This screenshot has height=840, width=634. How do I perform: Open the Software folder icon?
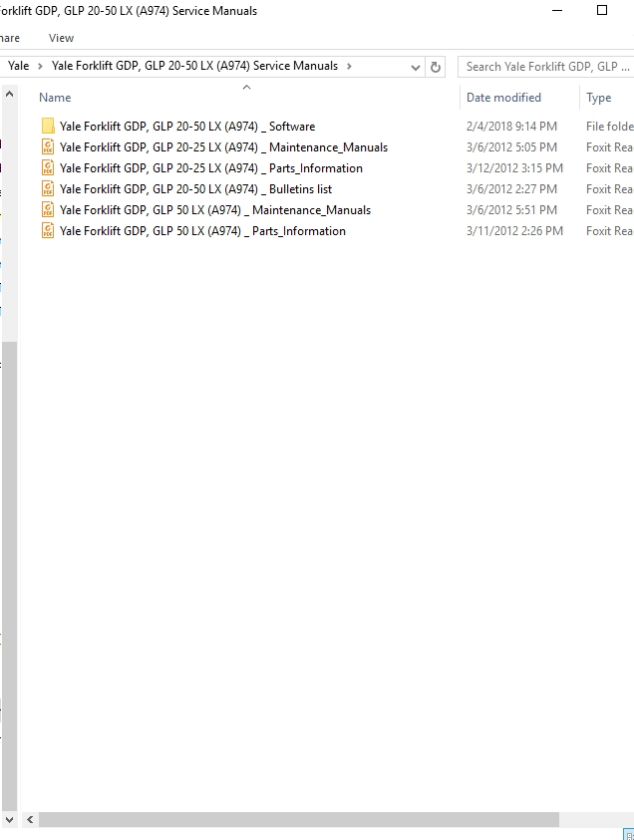click(48, 126)
